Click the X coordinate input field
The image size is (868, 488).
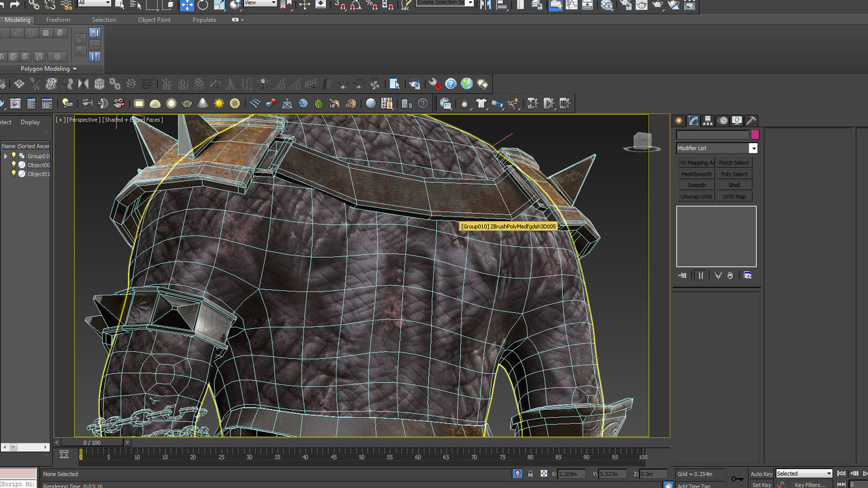pos(571,474)
